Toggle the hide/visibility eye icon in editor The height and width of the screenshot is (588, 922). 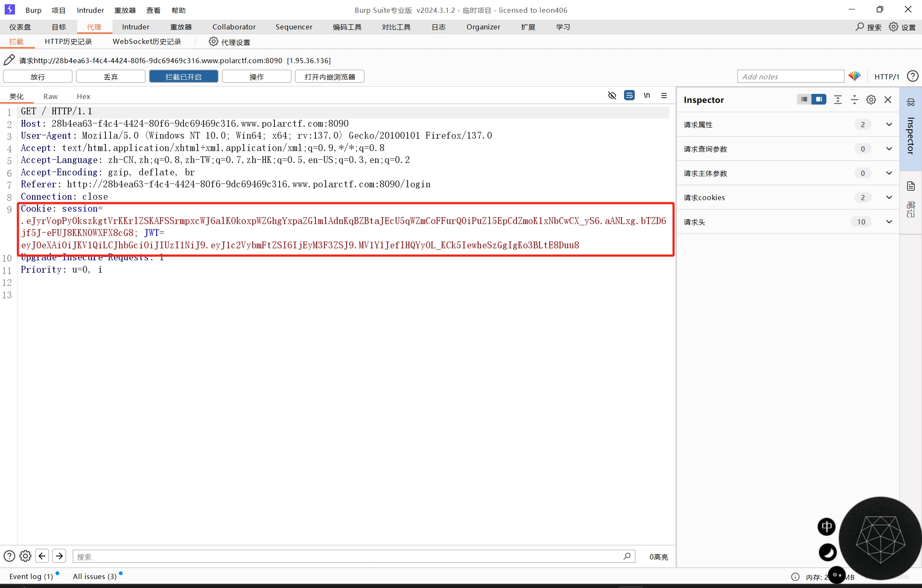[x=612, y=96]
